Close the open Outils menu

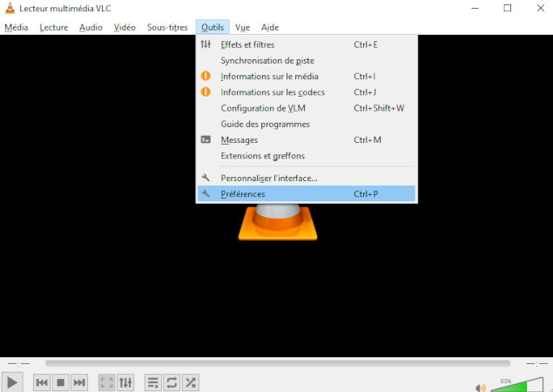212,27
